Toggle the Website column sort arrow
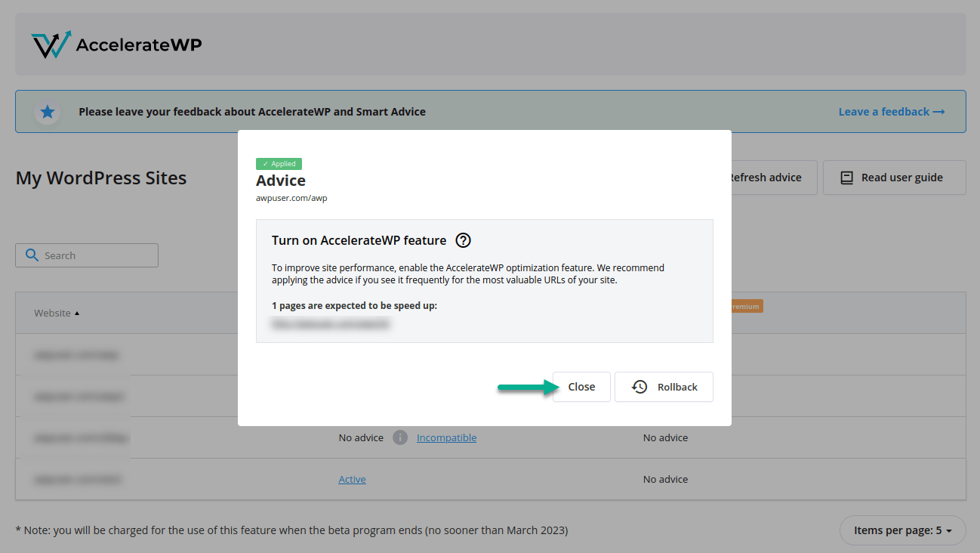Screen dimensions: 980x553 coord(78,313)
